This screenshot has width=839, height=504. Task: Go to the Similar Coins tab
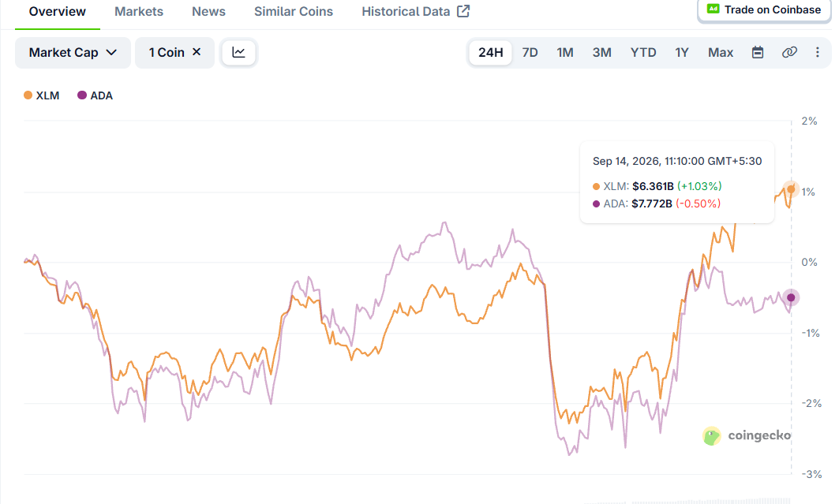pos(294,12)
